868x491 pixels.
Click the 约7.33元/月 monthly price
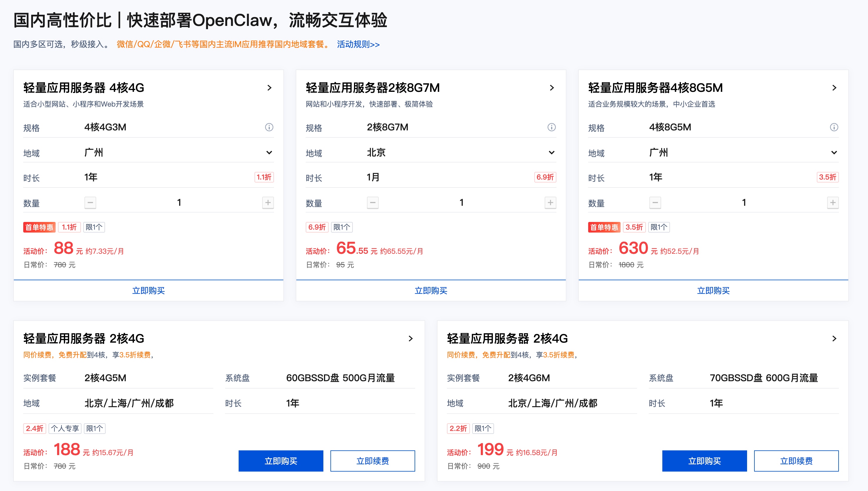104,251
